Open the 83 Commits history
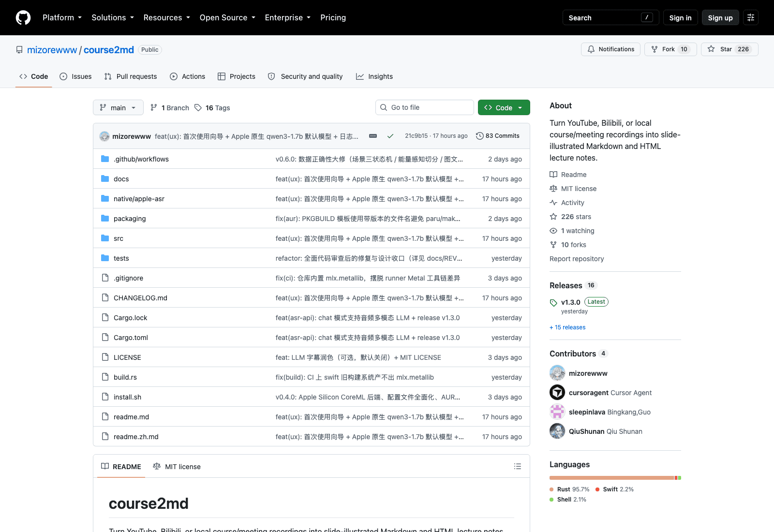774x532 pixels. click(498, 136)
